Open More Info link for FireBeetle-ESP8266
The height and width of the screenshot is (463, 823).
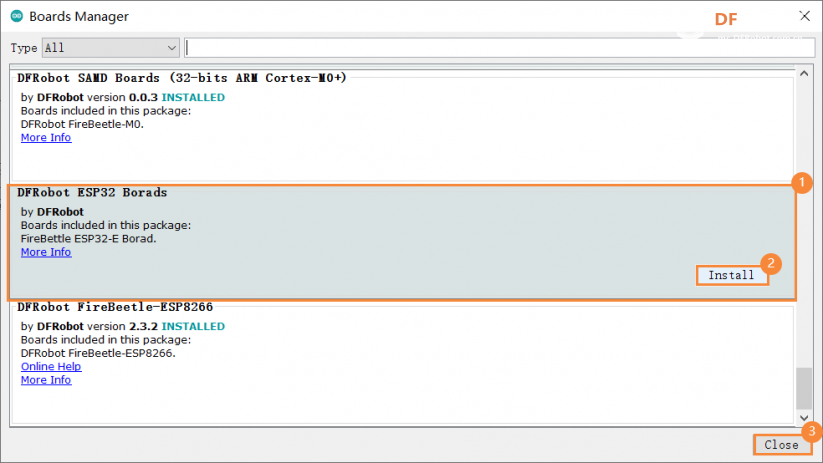pos(46,380)
